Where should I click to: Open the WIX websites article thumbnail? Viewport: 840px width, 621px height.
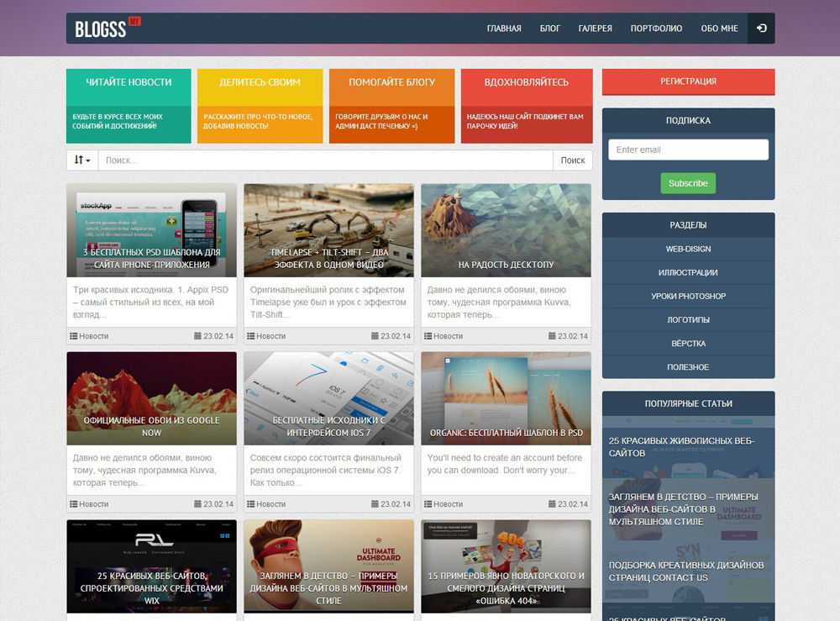[151, 566]
